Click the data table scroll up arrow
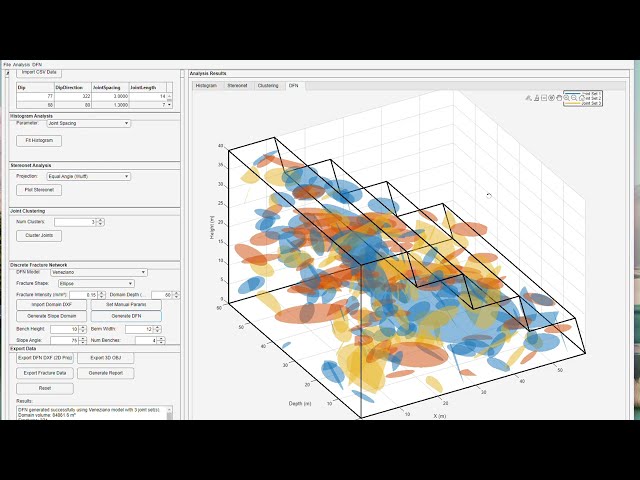This screenshot has width=640, height=480. 169,96
